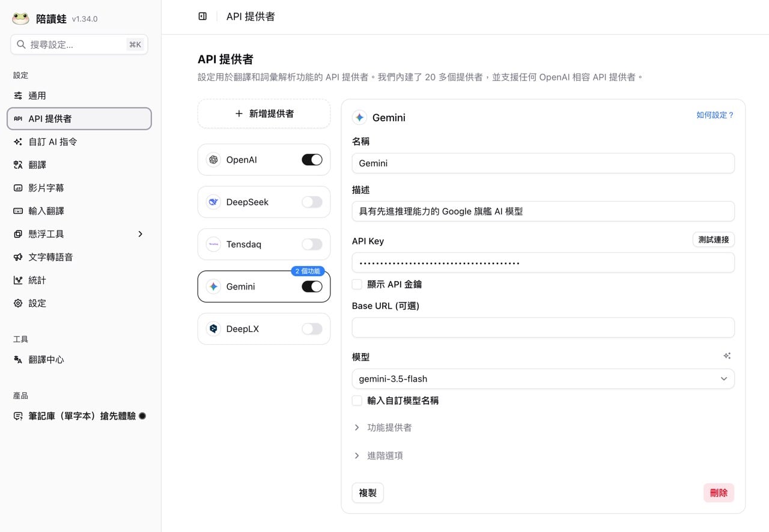Open the gemini-3.5-flash model dropdown
The height and width of the screenshot is (532, 769).
543,379
